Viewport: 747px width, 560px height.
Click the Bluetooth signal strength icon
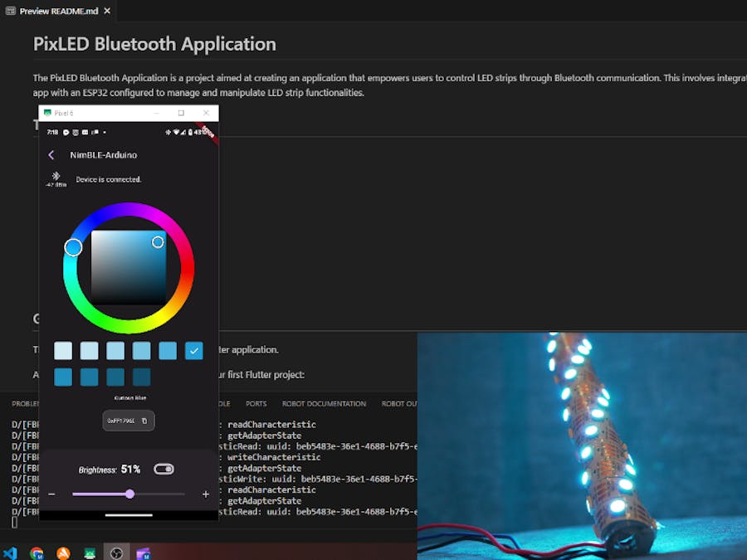point(56,178)
